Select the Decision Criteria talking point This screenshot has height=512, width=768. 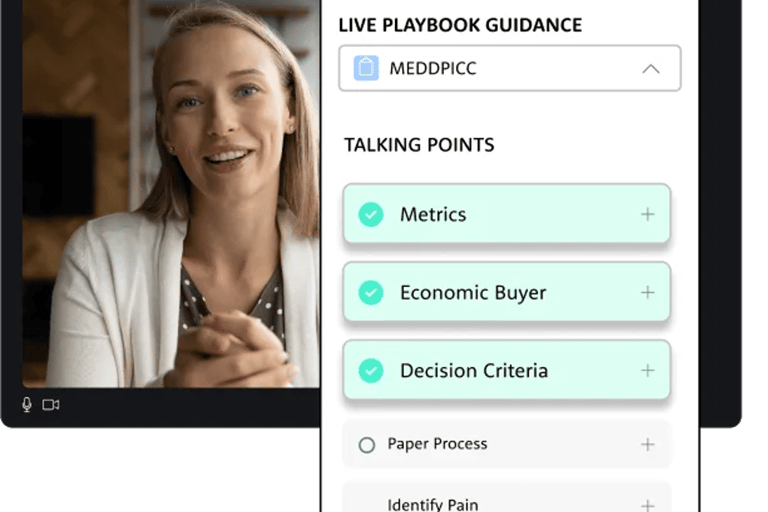pos(506,370)
